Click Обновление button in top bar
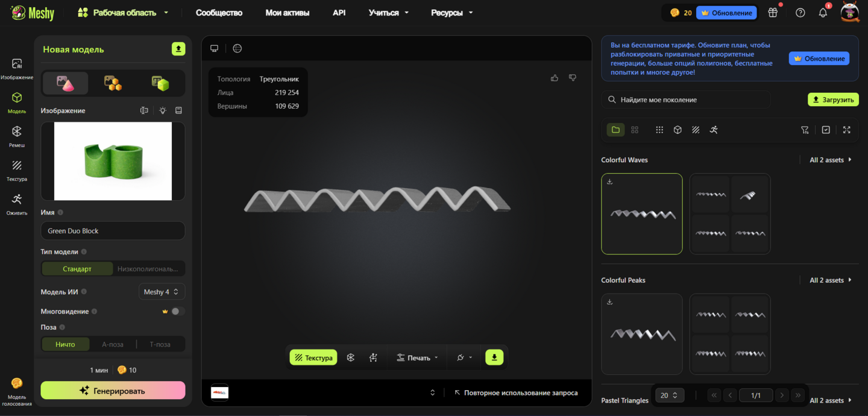This screenshot has height=416, width=868. pyautogui.click(x=726, y=13)
